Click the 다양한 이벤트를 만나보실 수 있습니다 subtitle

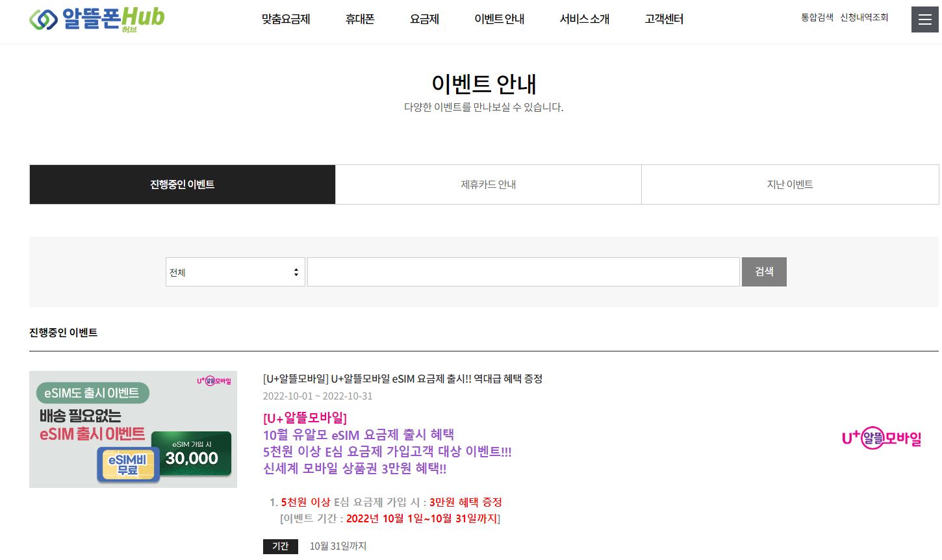[484, 107]
